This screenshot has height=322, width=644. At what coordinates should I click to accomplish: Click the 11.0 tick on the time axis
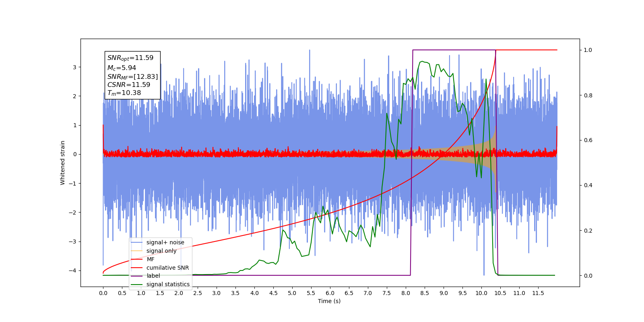click(519, 293)
